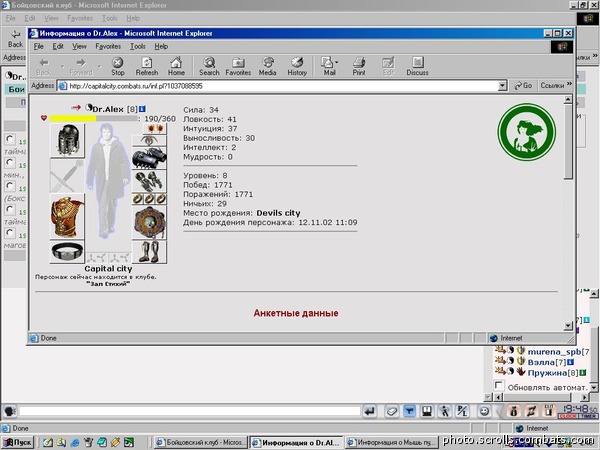Click the smiley face icon in chat bar
The height and width of the screenshot is (450, 600).
click(x=484, y=411)
